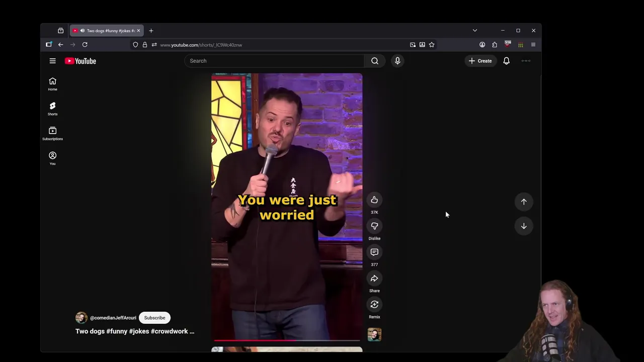Open the YouTube guide hamburger menu
Viewport: 644px width, 362px height.
[x=52, y=61]
